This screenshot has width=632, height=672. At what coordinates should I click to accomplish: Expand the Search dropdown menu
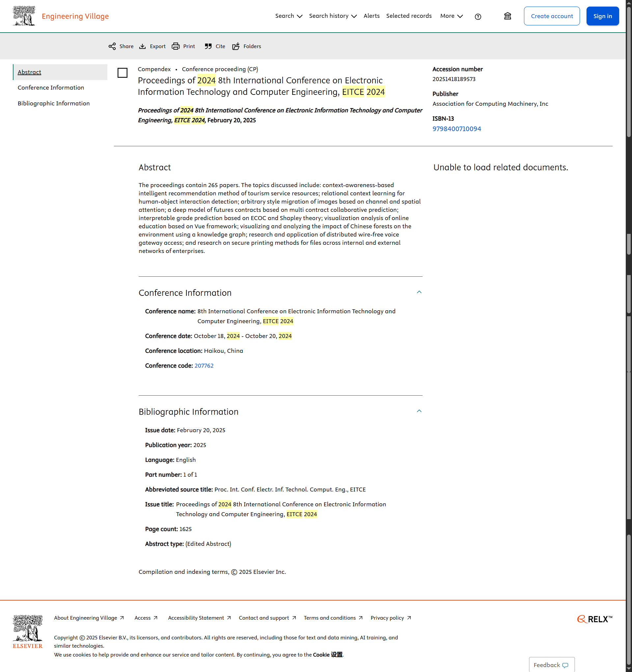click(288, 16)
